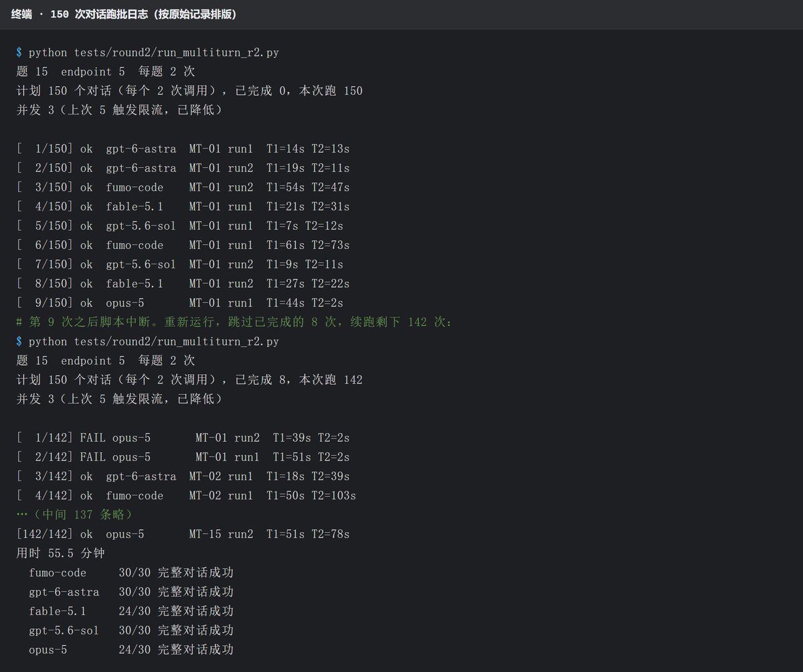The height and width of the screenshot is (672, 803).
Task: Click the summary row "fable-5.1 24/30"
Action: [131, 612]
